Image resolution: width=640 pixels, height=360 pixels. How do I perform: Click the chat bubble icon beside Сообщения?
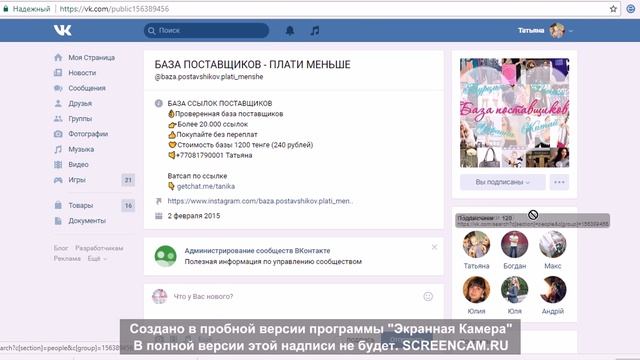click(58, 88)
